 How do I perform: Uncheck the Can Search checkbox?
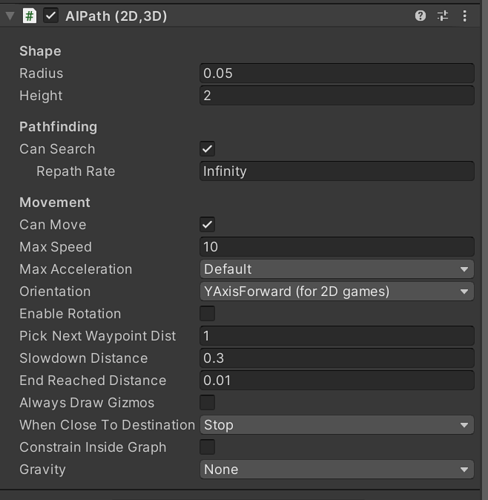pos(207,149)
